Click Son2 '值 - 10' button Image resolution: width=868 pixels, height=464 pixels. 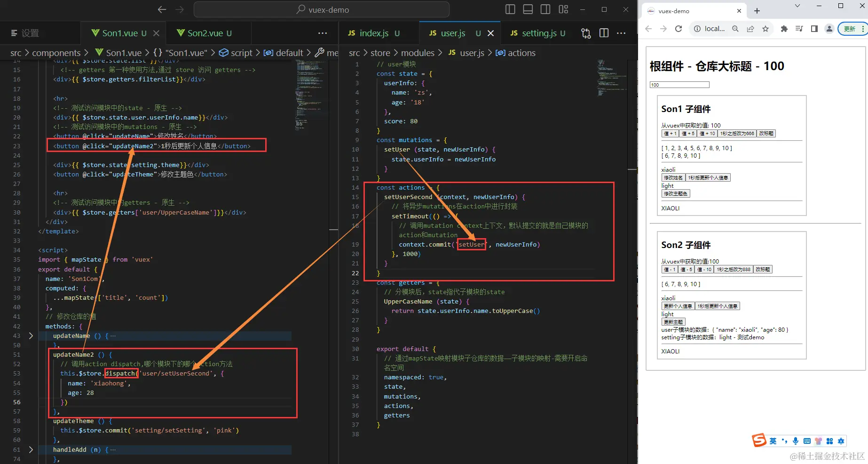704,270
